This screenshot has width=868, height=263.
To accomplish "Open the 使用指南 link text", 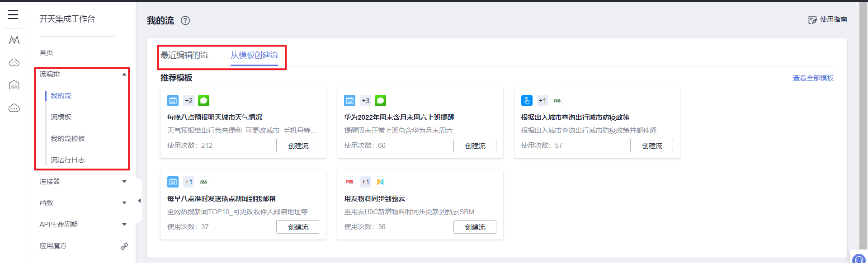I will 834,19.
